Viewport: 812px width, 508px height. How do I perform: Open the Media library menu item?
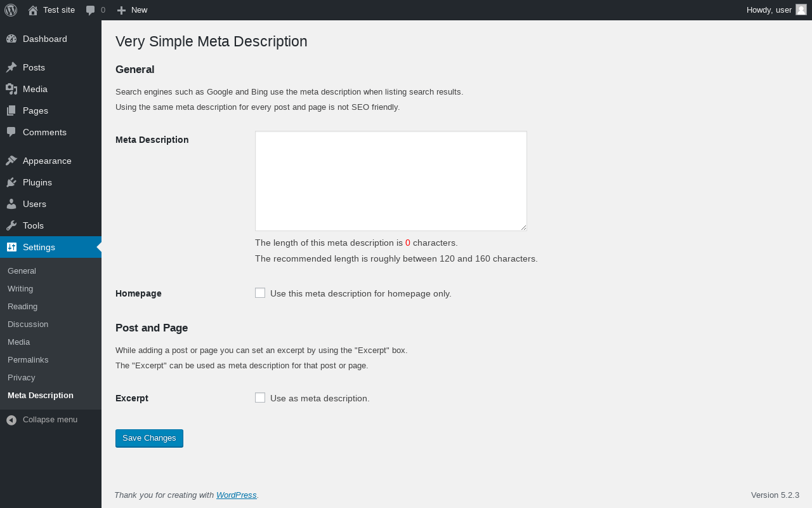[x=35, y=89]
